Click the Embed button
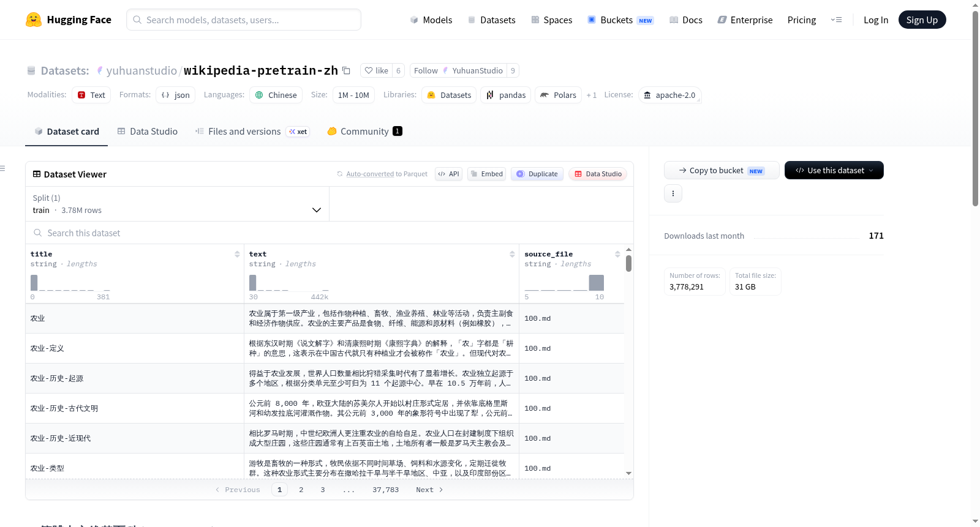Screen dimensions: 980x527 pyautogui.click(x=486, y=174)
